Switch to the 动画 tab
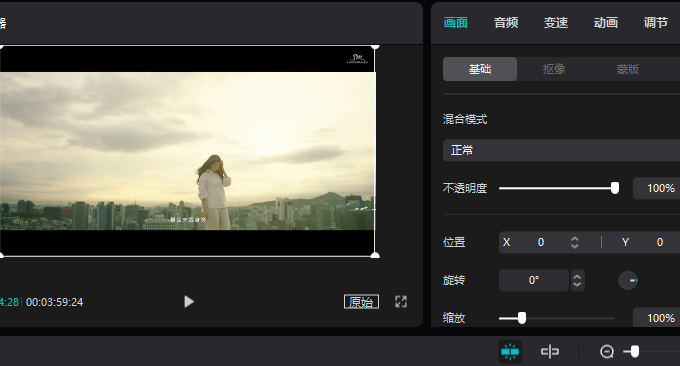The height and width of the screenshot is (366, 680). click(605, 23)
